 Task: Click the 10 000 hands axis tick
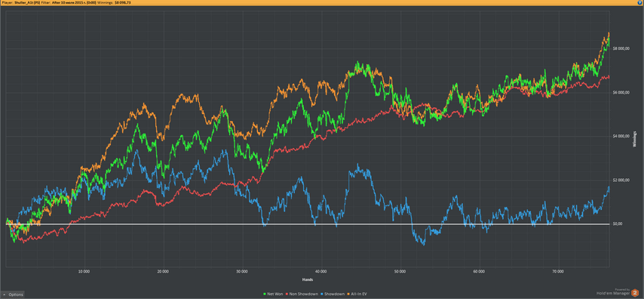84,272
